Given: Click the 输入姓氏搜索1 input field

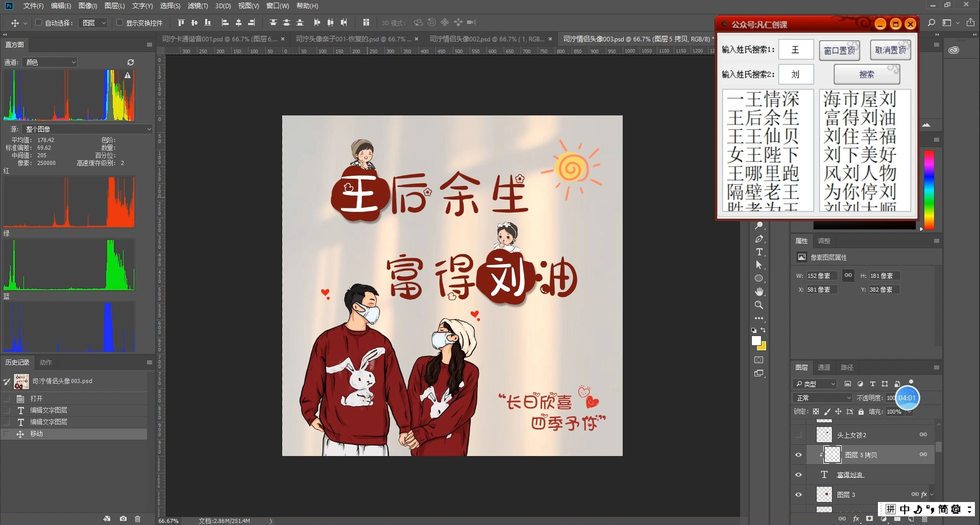Looking at the screenshot, I should point(796,50).
